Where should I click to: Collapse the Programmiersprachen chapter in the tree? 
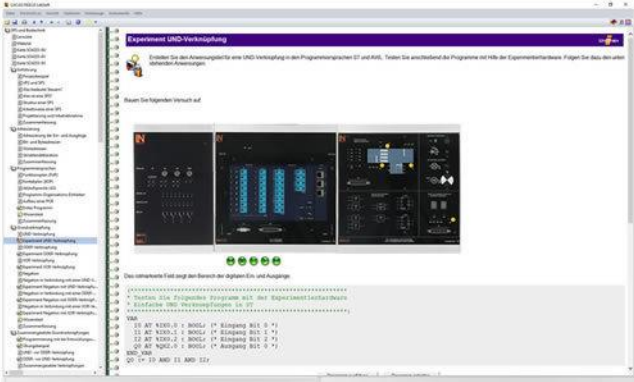click(13, 168)
